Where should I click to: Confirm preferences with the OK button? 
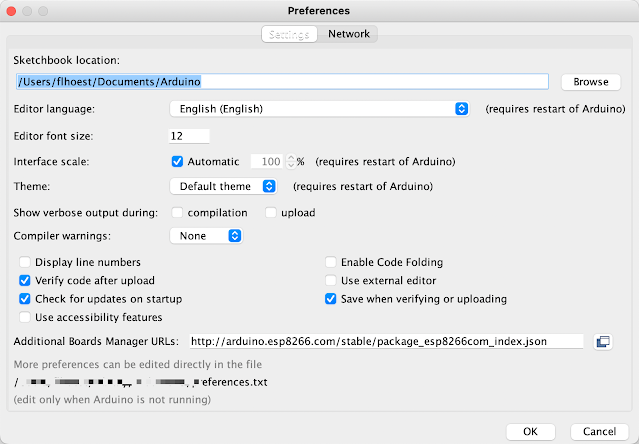click(x=531, y=431)
